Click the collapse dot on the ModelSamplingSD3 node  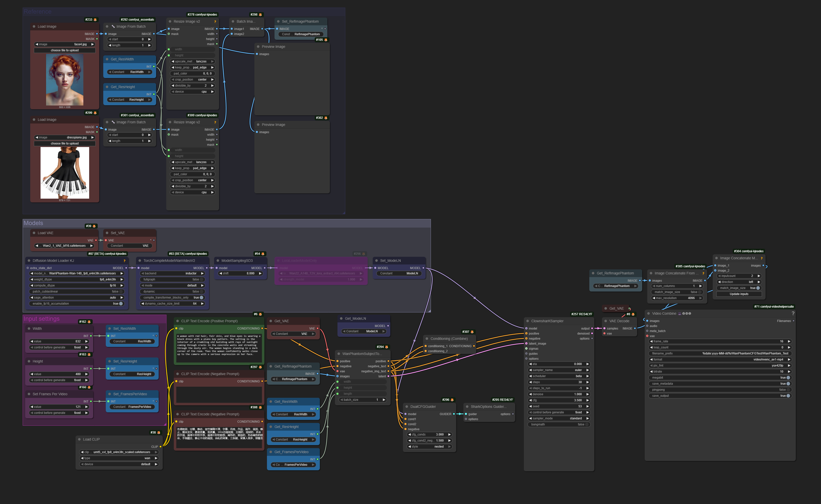click(217, 261)
